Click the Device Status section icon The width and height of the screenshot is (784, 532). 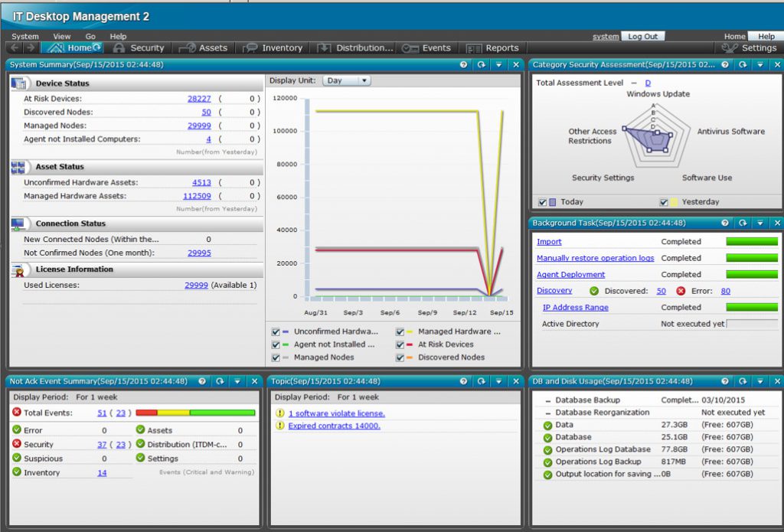click(x=19, y=83)
